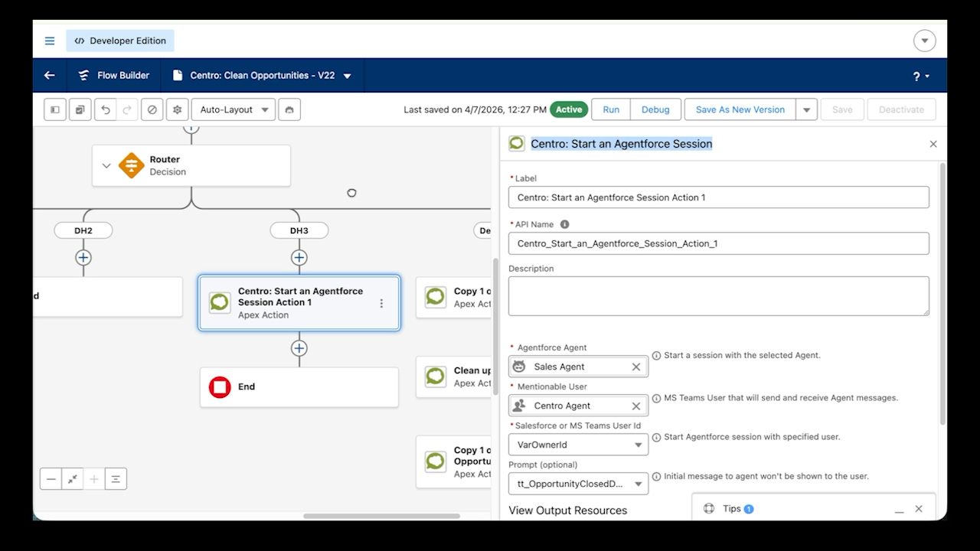Zoom in the canvas with plus

[94, 479]
